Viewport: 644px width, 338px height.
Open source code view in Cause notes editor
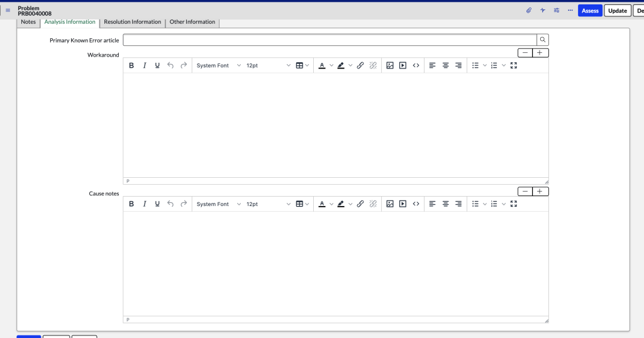click(x=416, y=204)
